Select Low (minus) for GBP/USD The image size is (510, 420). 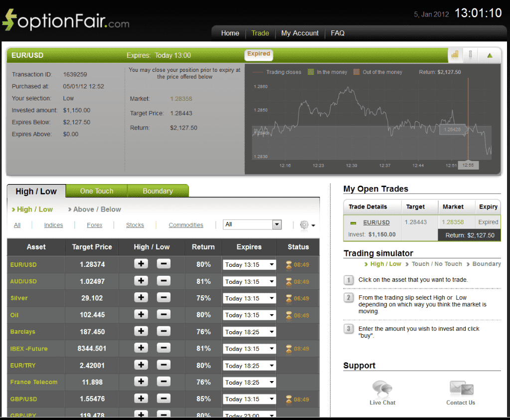point(164,398)
